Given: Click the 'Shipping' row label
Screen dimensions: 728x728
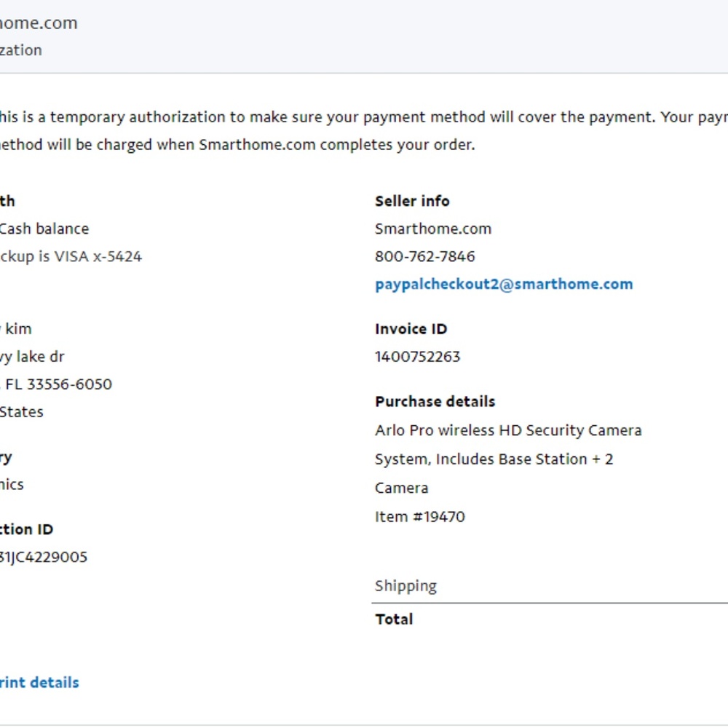Looking at the screenshot, I should click(x=405, y=586).
